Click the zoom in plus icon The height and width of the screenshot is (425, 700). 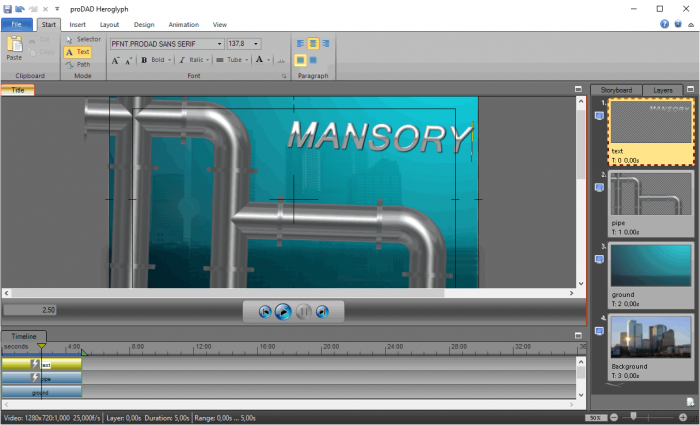683,417
